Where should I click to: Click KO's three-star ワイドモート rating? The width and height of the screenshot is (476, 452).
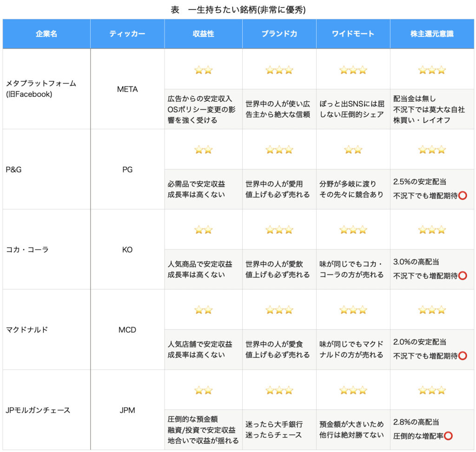point(353,229)
